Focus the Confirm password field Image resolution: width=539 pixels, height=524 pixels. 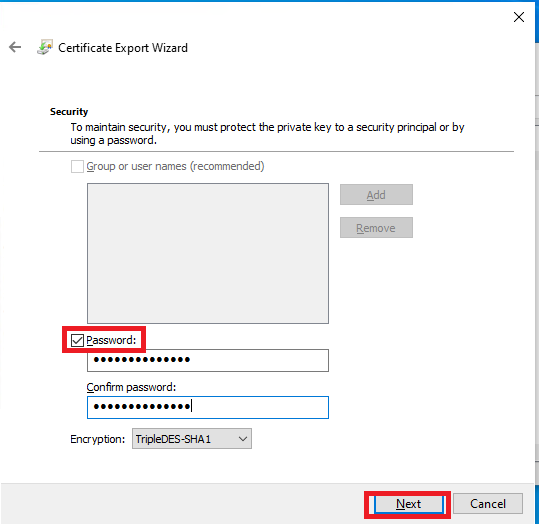point(208,407)
